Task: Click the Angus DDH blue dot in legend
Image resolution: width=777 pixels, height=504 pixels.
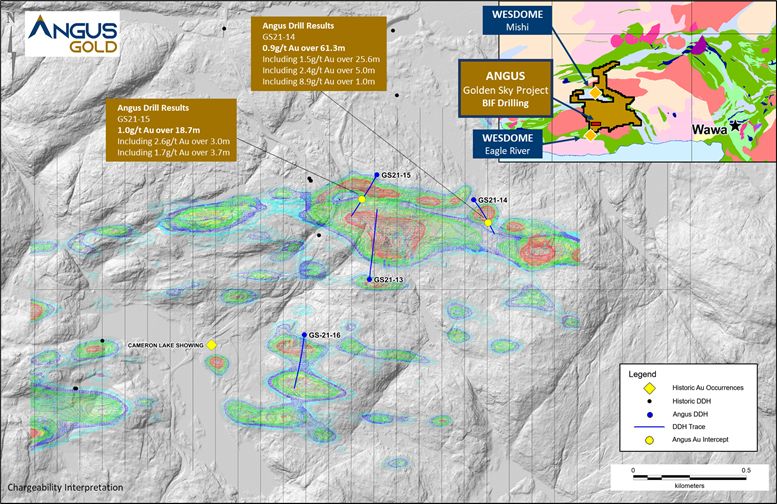Action: click(650, 414)
